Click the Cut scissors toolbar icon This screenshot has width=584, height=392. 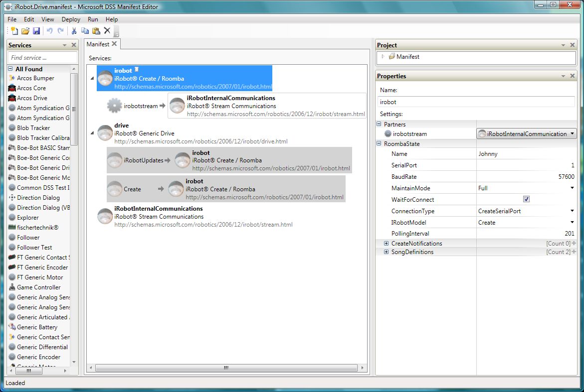74,31
